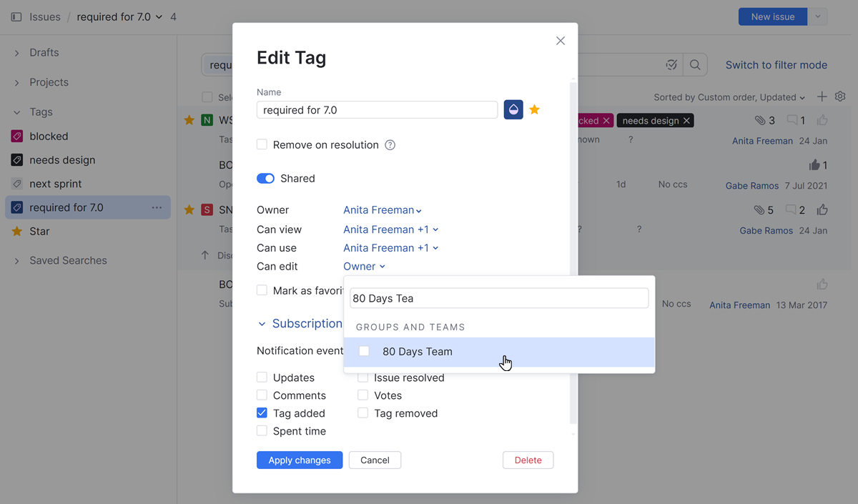Click the search magnifier icon
Image resolution: width=858 pixels, height=504 pixels.
pos(695,65)
